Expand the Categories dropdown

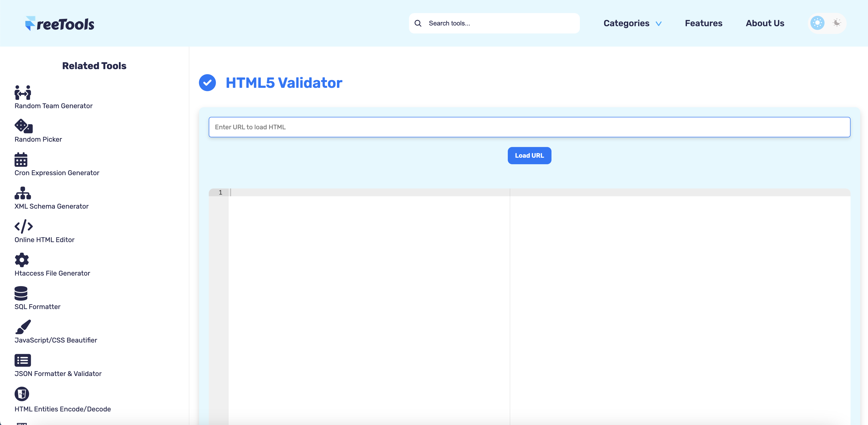point(626,23)
